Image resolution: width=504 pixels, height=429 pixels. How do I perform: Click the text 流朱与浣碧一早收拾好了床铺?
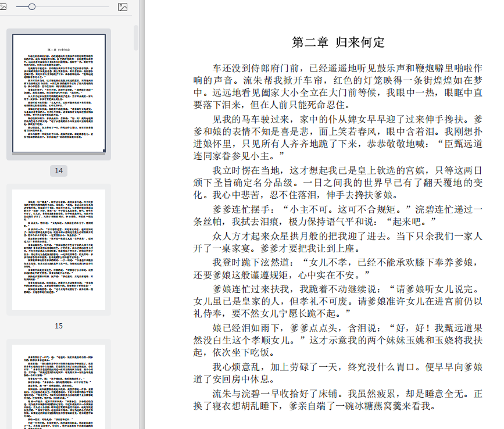pos(275,394)
